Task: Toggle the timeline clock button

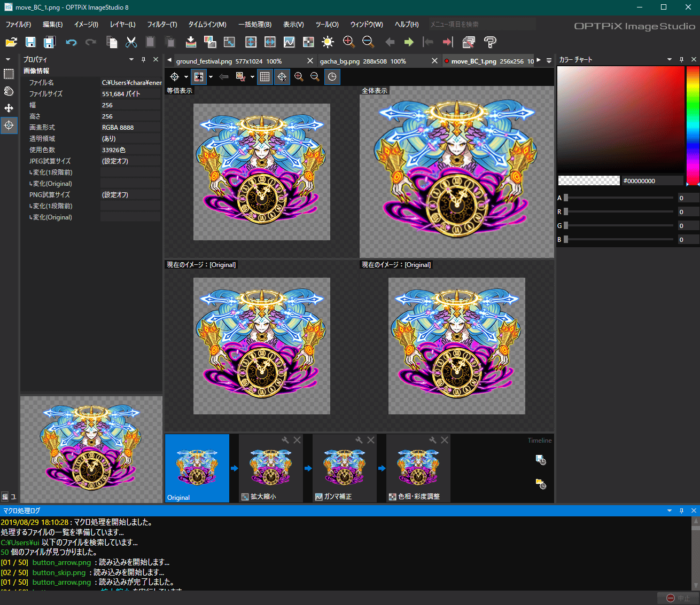Action: [332, 77]
